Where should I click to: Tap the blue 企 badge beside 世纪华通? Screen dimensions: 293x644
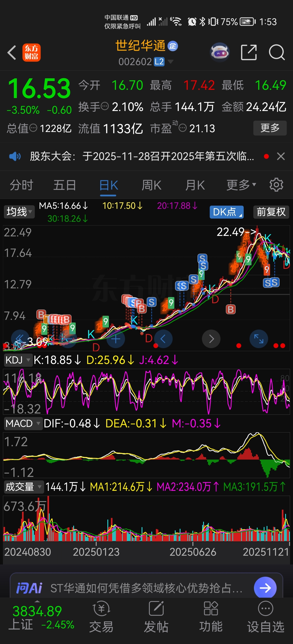point(173,46)
